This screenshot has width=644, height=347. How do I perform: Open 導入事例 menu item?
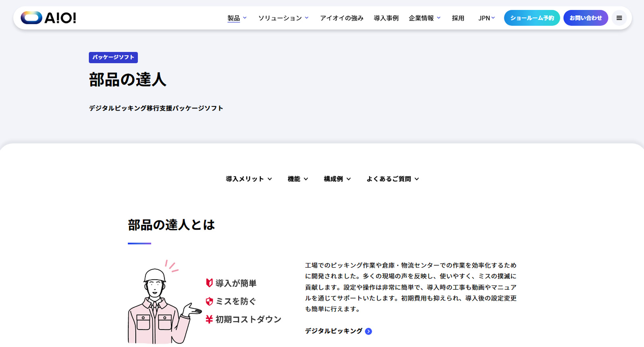(x=386, y=18)
